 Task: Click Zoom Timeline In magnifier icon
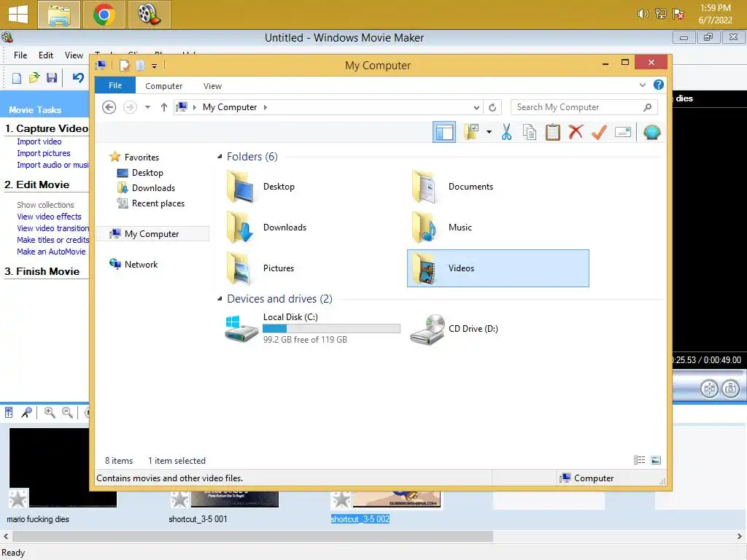click(x=50, y=413)
